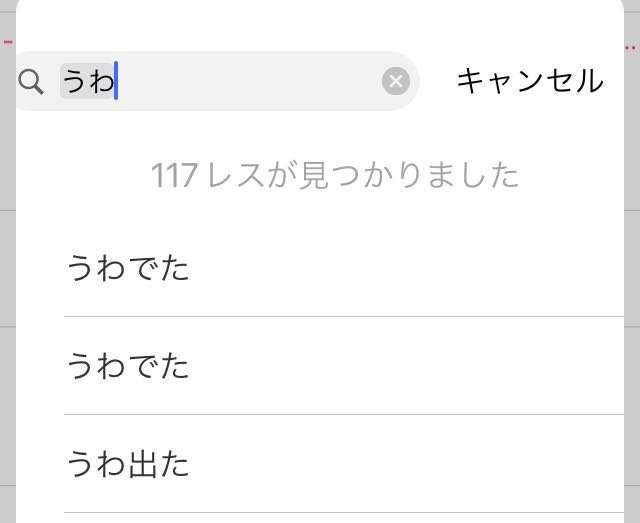Click empty search bar area left of clear icon
The image size is (640, 523).
[260, 82]
